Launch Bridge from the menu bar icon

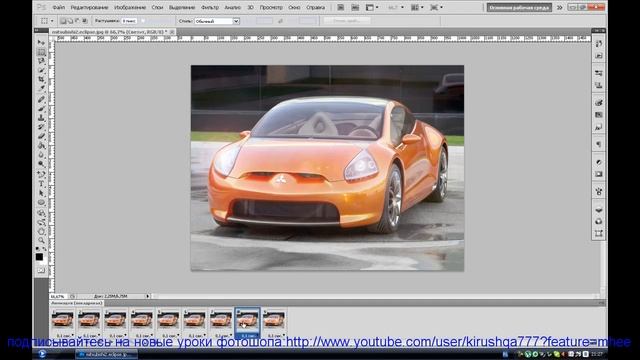341,7
